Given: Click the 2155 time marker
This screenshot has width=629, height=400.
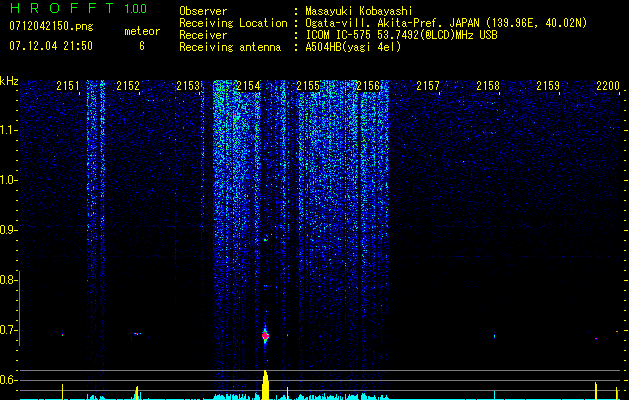Looking at the screenshot, I should coord(308,86).
